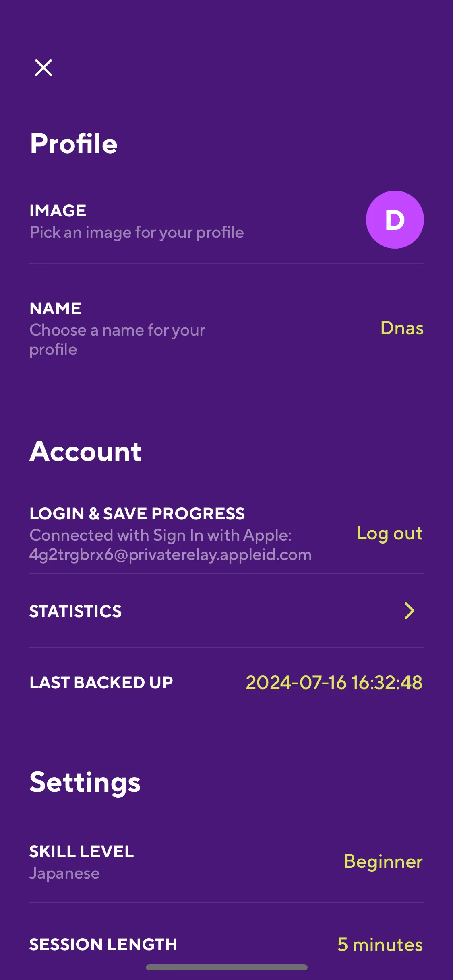This screenshot has height=980, width=453.
Task: Select the NAME setting label
Action: [56, 309]
